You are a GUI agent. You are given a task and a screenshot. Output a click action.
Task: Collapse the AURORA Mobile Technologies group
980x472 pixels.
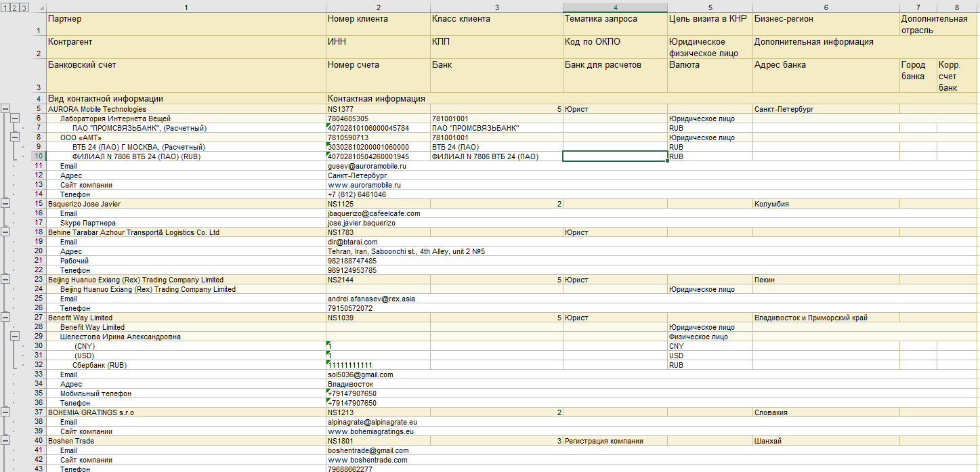pyautogui.click(x=5, y=109)
